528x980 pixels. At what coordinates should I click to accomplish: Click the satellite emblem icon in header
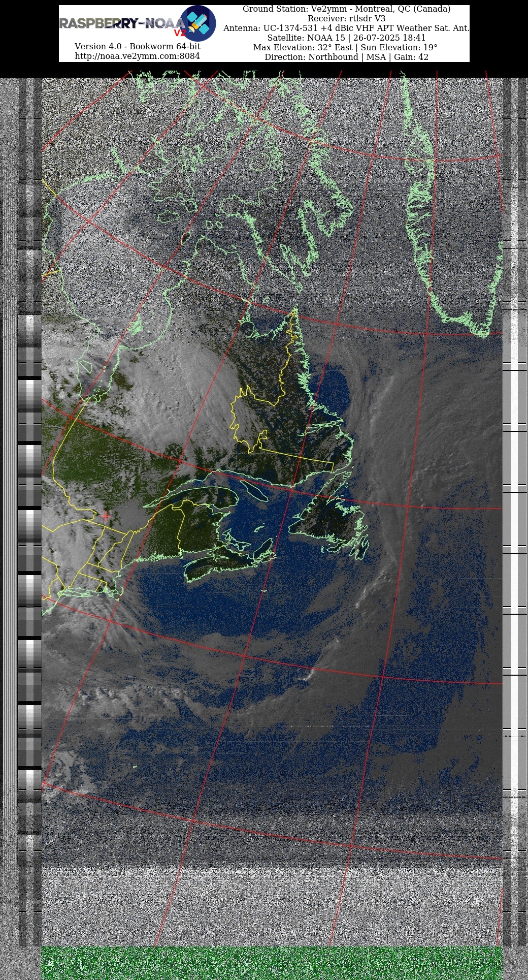(198, 23)
